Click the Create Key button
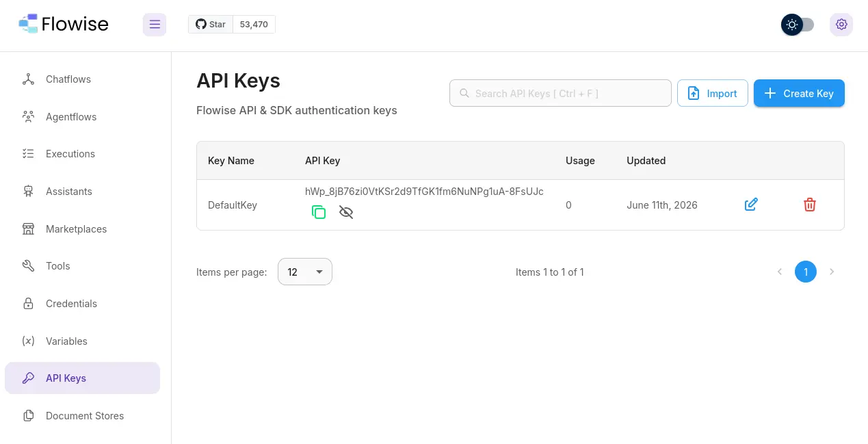The height and width of the screenshot is (444, 868). [799, 93]
